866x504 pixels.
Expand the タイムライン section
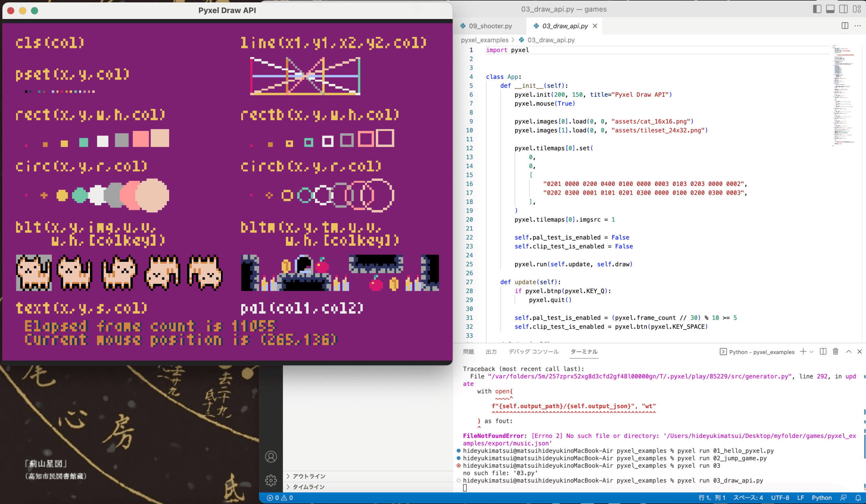[309, 487]
